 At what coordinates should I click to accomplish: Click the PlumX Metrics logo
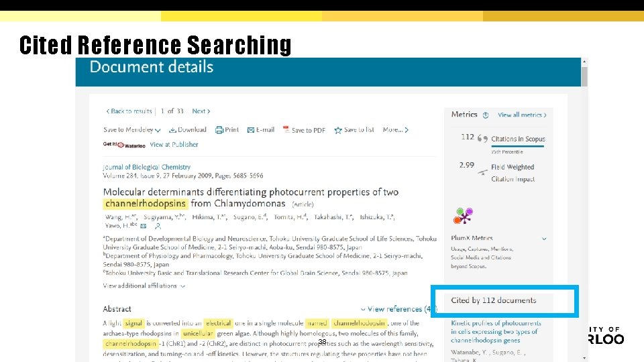pyautogui.click(x=463, y=216)
